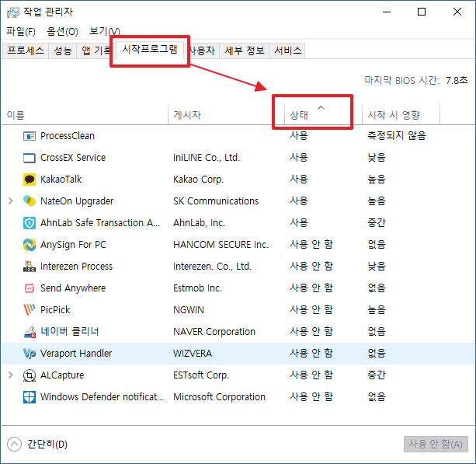Switch to the 사용자 tab
The width and height of the screenshot is (476, 464).
[x=202, y=51]
